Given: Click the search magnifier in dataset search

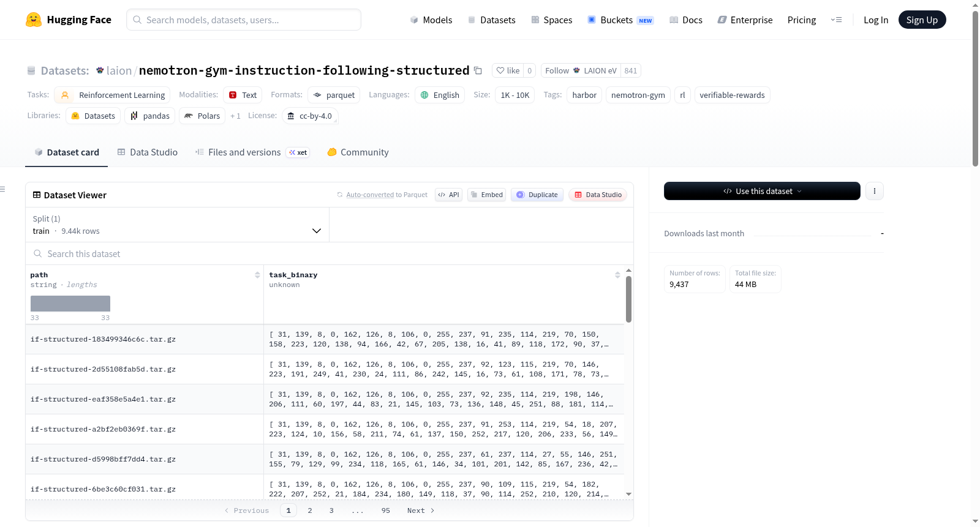Looking at the screenshot, I should 38,253.
